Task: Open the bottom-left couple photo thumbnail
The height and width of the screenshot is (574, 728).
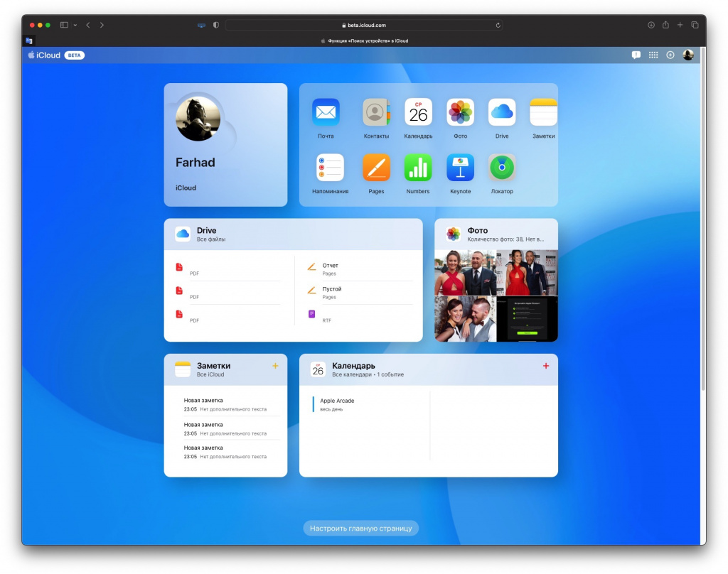Action: coord(465,319)
